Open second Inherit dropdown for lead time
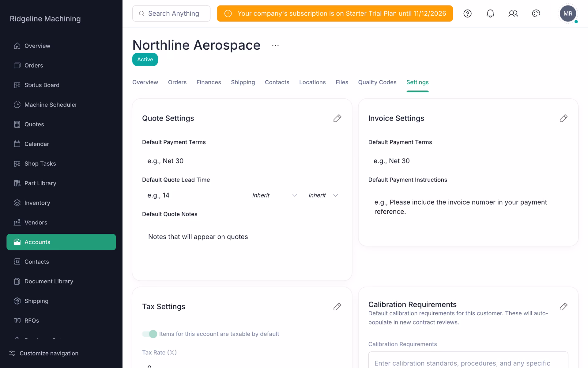The width and height of the screenshot is (588, 368). 323,195
